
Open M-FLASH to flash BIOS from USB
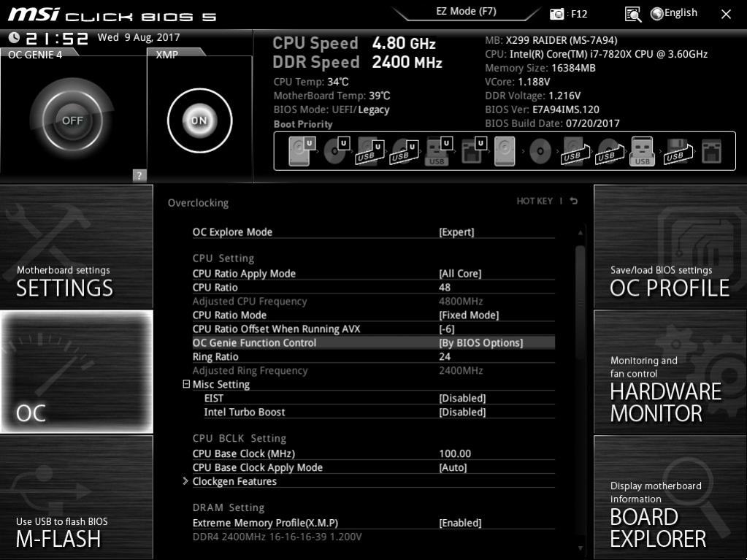(x=76, y=497)
